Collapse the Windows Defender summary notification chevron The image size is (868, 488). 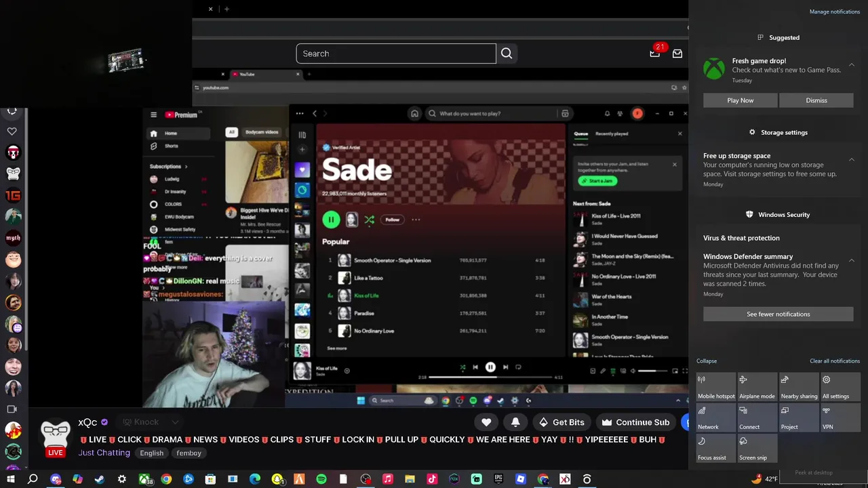[x=851, y=260]
